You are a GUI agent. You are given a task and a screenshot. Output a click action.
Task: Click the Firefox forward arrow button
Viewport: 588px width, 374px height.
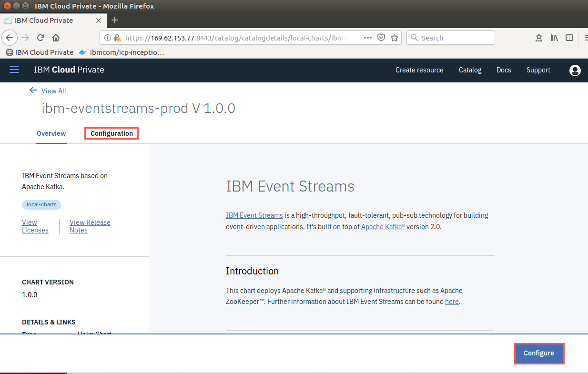coord(26,38)
